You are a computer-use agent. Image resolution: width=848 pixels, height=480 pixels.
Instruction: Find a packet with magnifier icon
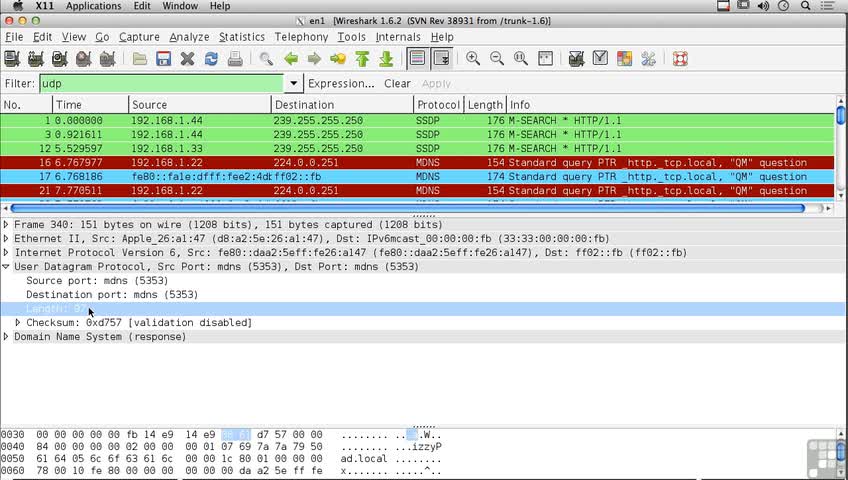[266, 58]
